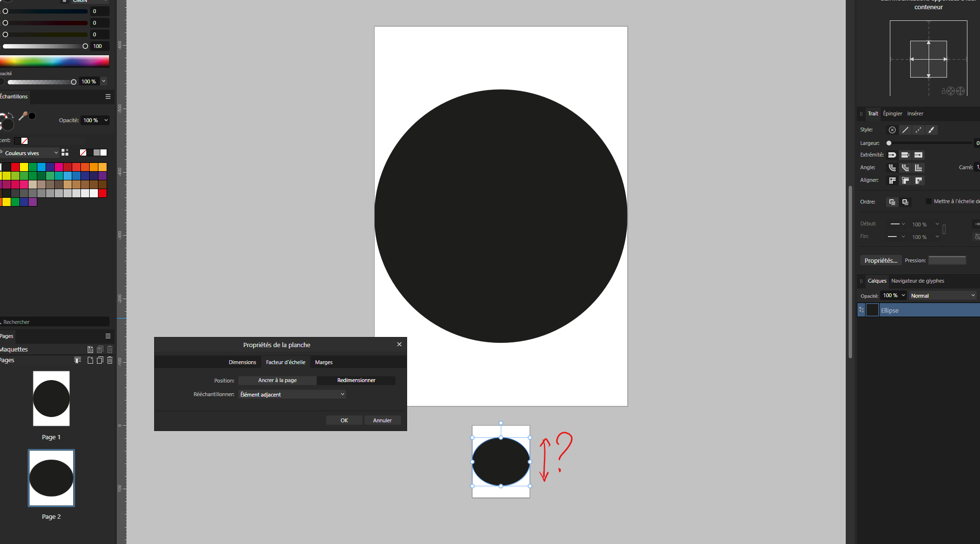Open the Fin arrowhead style dropdown
Viewport: 980px width, 544px height.
(x=897, y=237)
